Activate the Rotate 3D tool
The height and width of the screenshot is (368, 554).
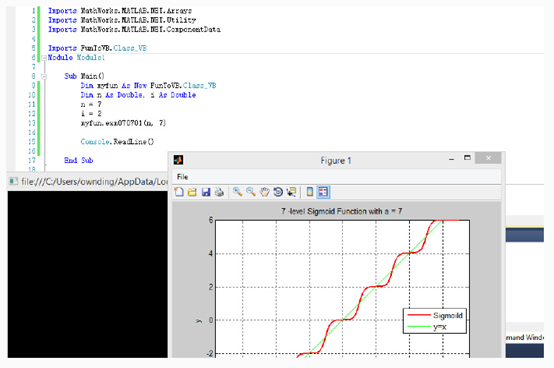[278, 192]
